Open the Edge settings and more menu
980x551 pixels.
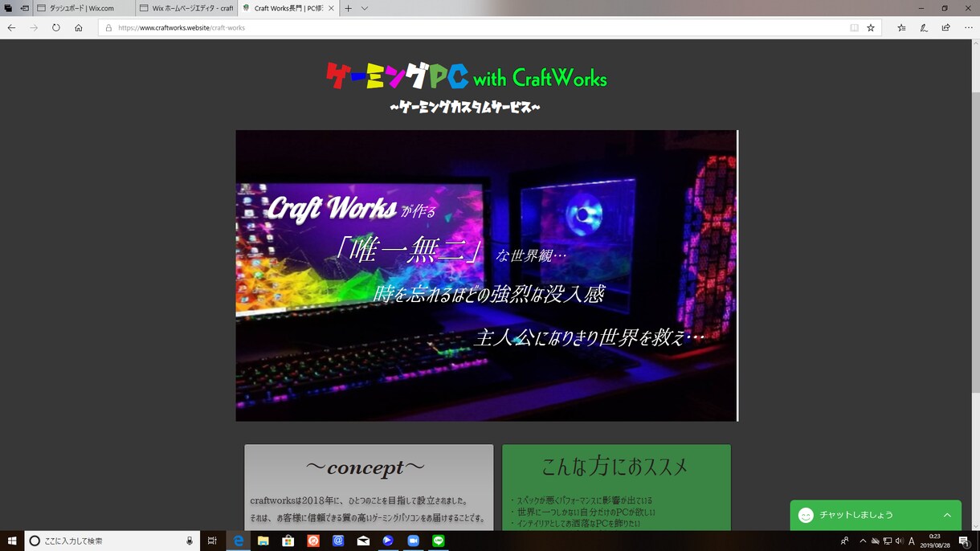969,27
